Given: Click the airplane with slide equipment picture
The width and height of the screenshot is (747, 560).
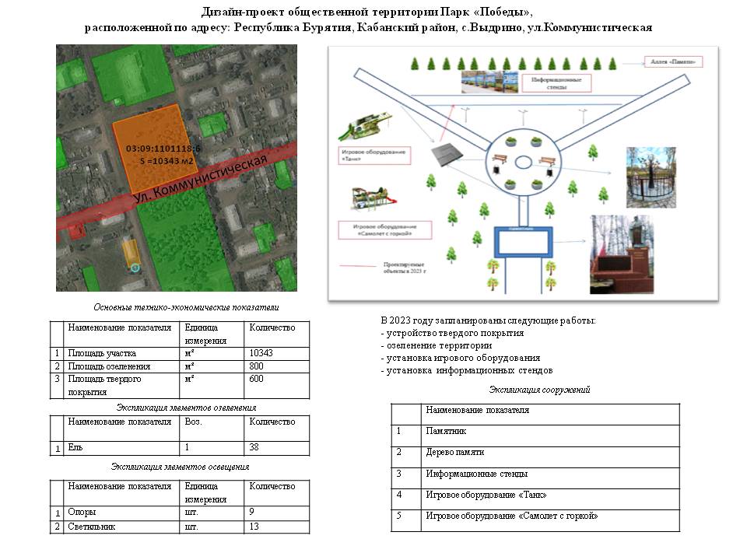Looking at the screenshot, I should pos(374,198).
